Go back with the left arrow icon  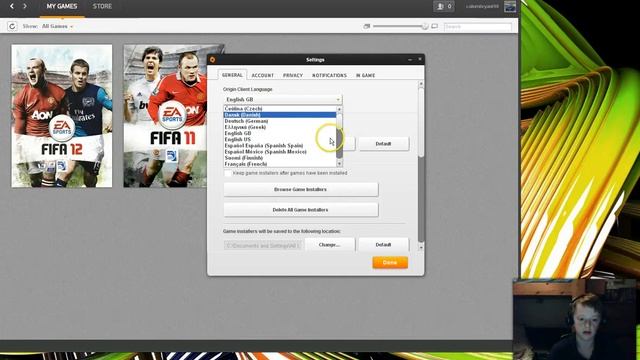(12, 6)
